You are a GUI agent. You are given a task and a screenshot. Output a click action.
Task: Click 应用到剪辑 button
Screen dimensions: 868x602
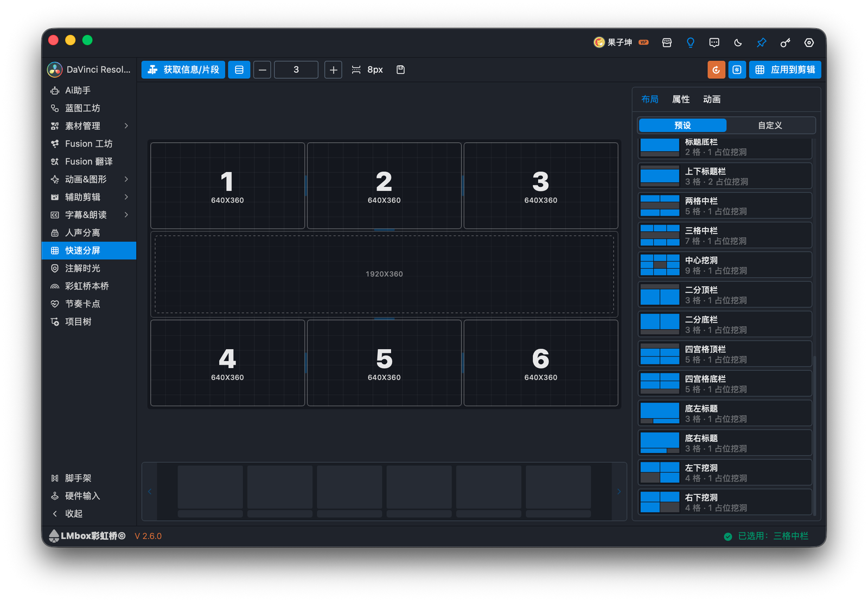tap(785, 69)
